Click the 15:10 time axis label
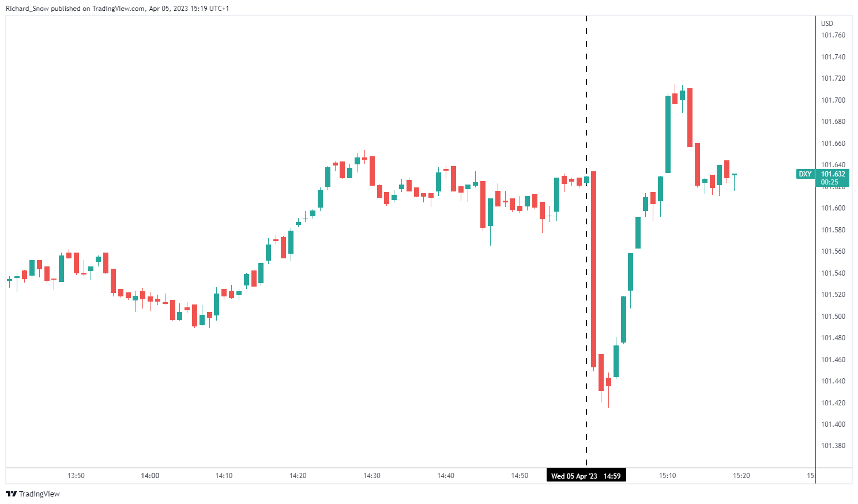The height and width of the screenshot is (504, 858). [x=668, y=476]
